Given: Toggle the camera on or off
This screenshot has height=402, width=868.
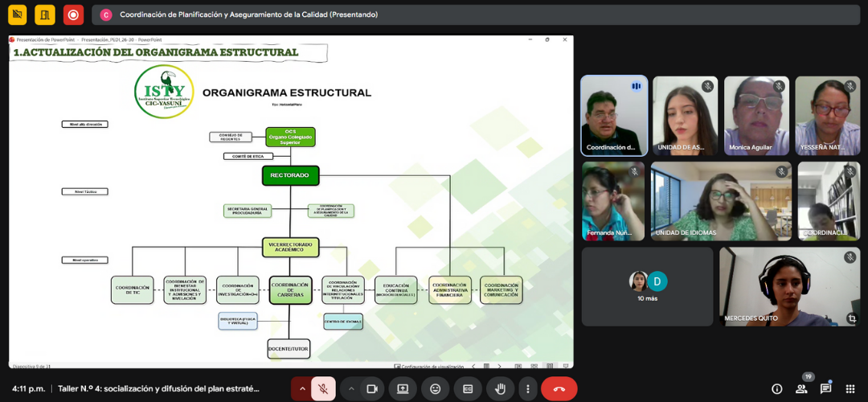Looking at the screenshot, I should 372,388.
